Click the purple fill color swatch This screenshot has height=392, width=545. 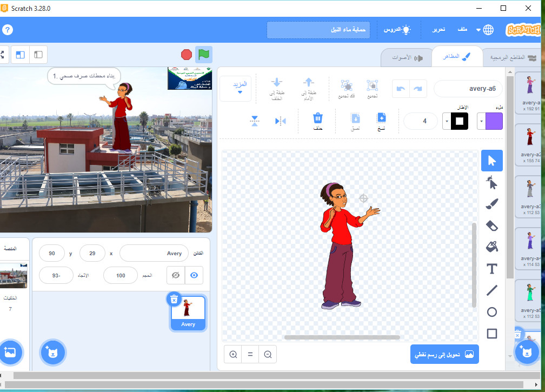click(494, 121)
